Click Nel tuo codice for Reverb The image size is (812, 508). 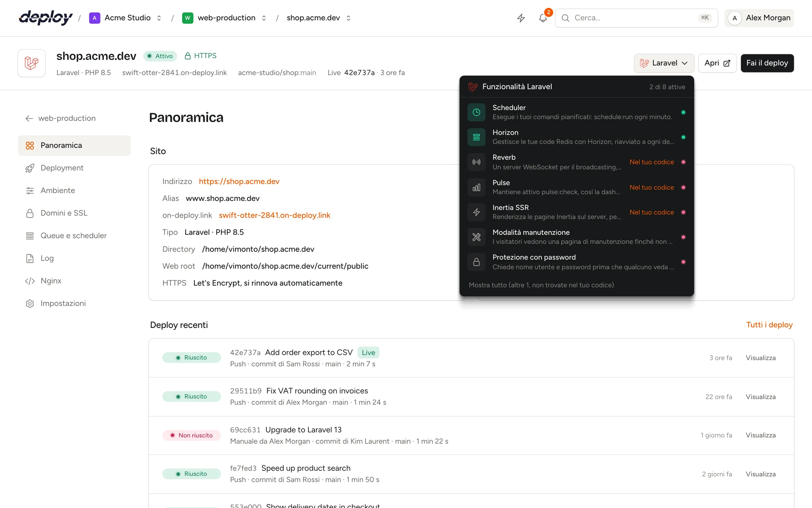652,162
